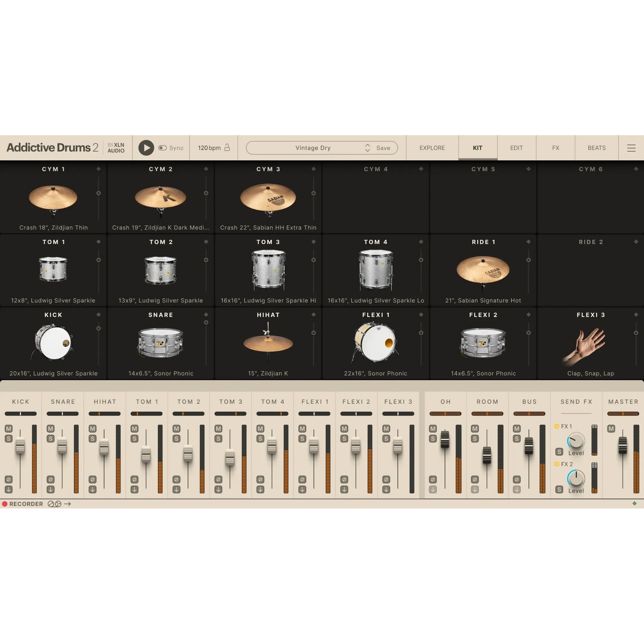Open the hamburger menu in the top right

(x=631, y=148)
